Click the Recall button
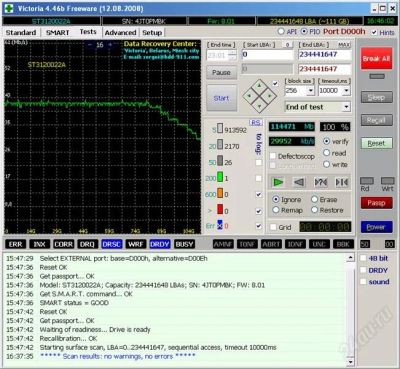 (x=377, y=120)
